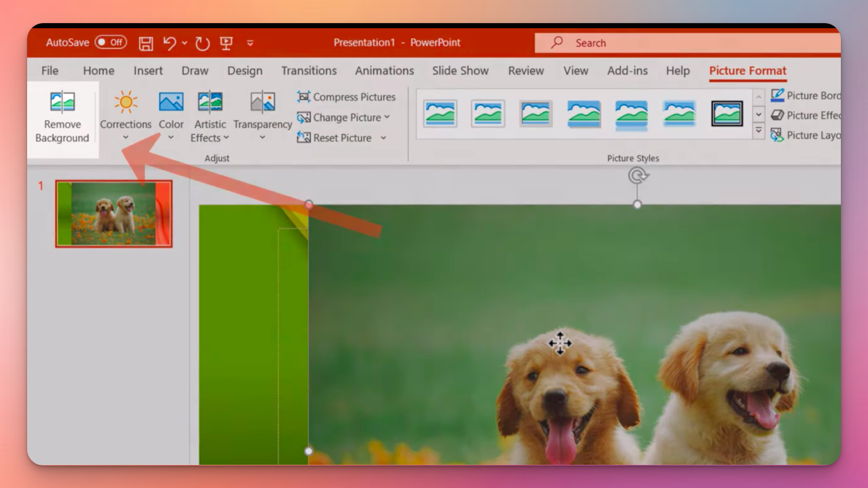
Task: Expand the Picture Styles gallery
Action: [759, 130]
